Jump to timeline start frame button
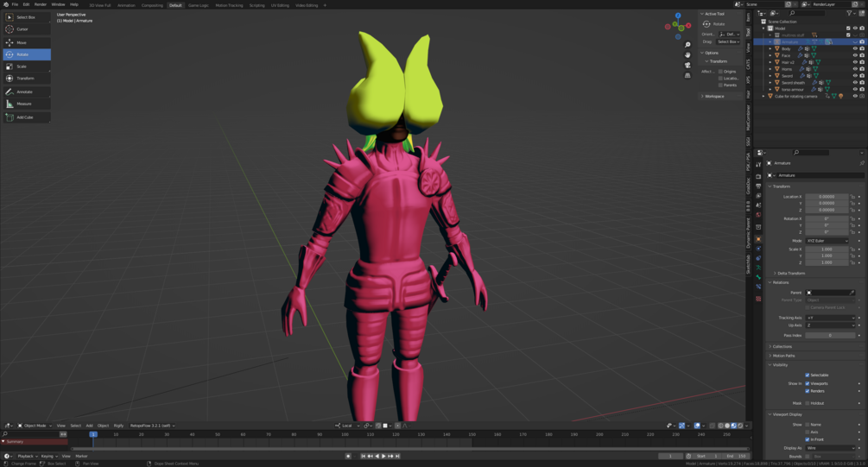This screenshot has width=868, height=467. pyautogui.click(x=363, y=456)
